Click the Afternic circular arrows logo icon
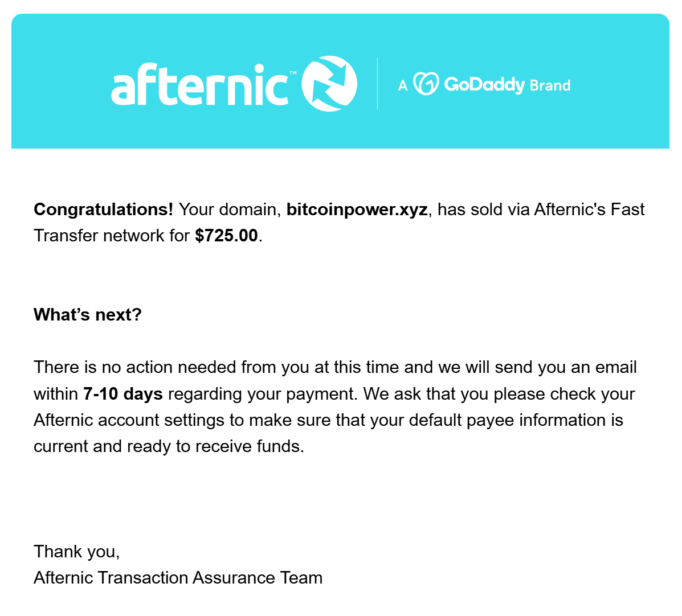This screenshot has height=616, width=682. point(329,84)
